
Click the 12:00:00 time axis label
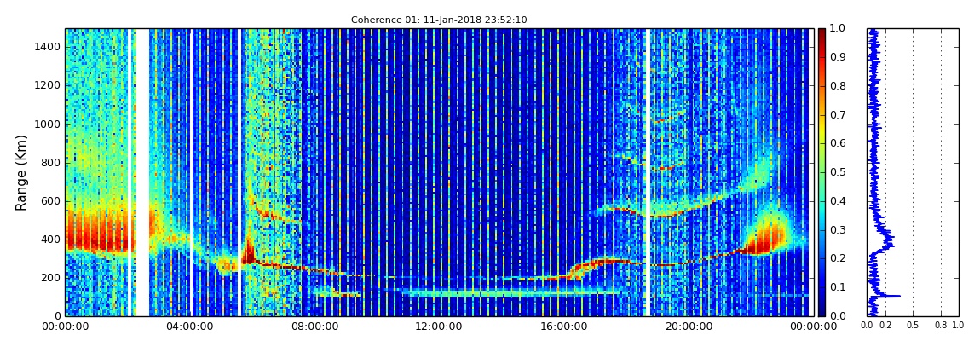pyautogui.click(x=437, y=327)
